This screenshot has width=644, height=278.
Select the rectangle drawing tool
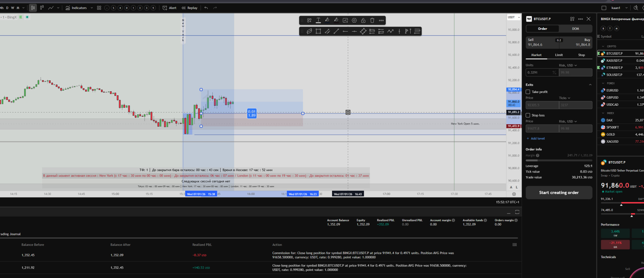tap(318, 31)
